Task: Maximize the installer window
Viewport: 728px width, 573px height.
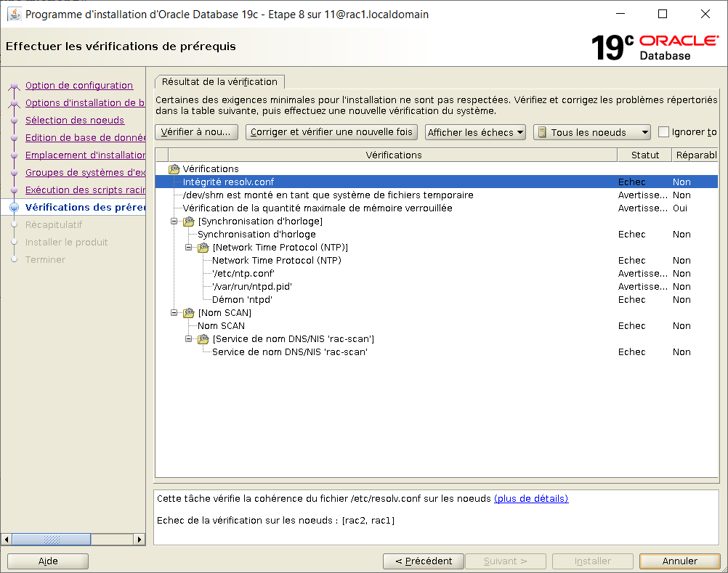Action: point(663,14)
